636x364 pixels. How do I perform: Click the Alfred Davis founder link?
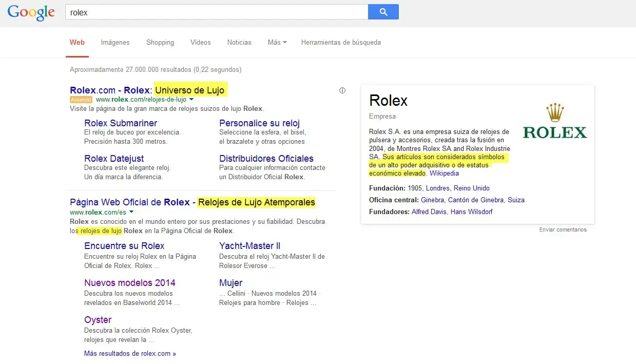tap(429, 212)
